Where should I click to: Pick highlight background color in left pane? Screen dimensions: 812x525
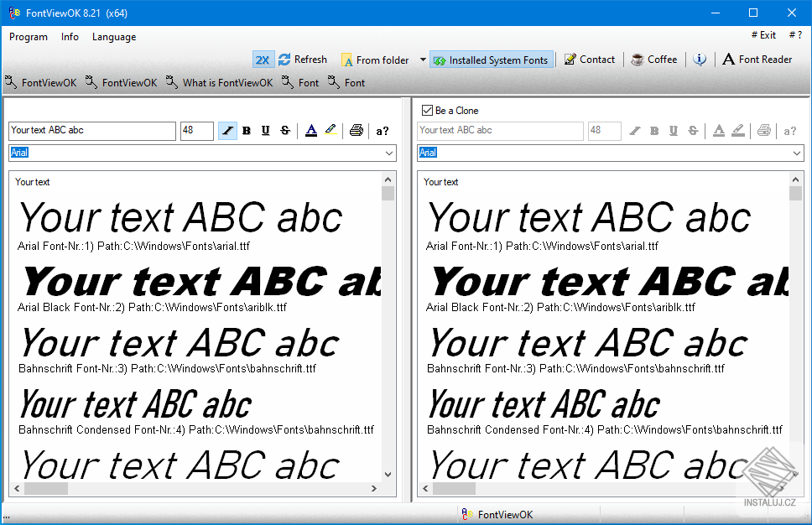tap(331, 131)
